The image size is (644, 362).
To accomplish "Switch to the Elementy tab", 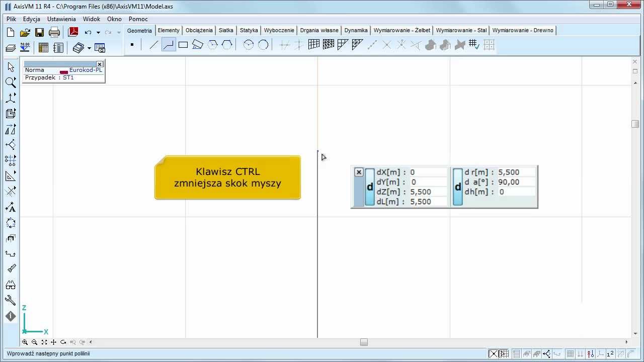I will point(169,30).
